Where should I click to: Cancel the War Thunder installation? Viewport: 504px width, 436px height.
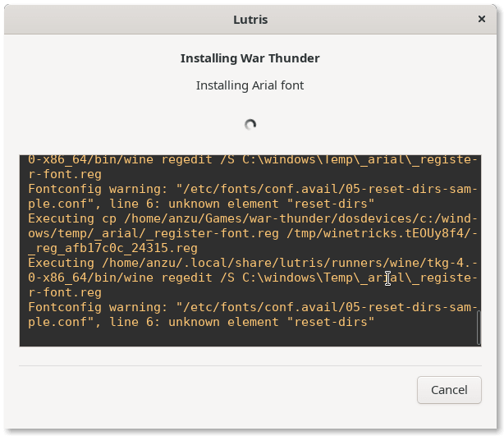click(x=449, y=390)
